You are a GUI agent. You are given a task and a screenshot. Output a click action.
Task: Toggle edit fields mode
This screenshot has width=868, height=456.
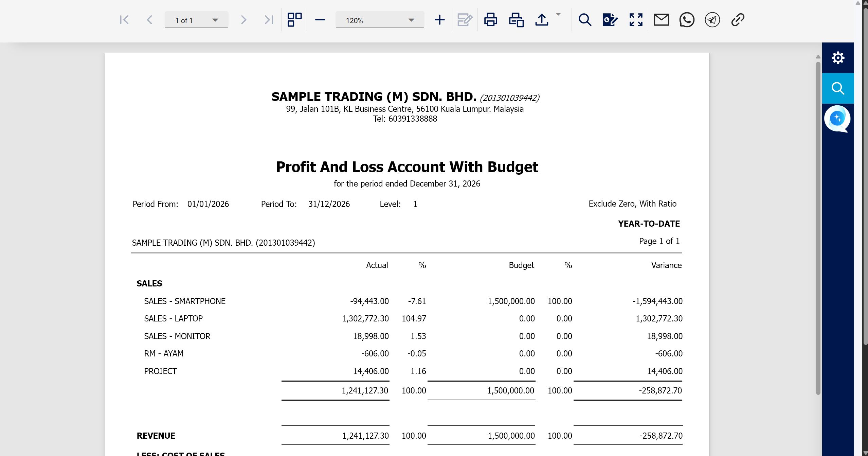(465, 20)
